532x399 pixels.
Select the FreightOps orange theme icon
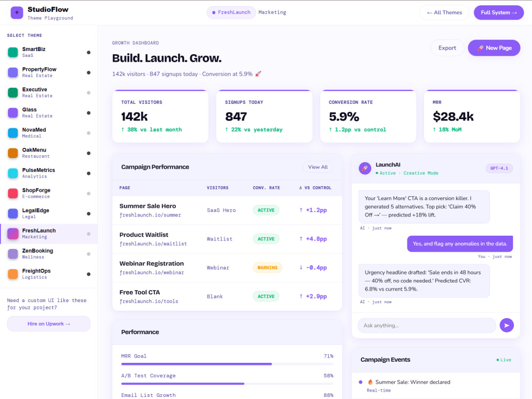click(x=13, y=274)
